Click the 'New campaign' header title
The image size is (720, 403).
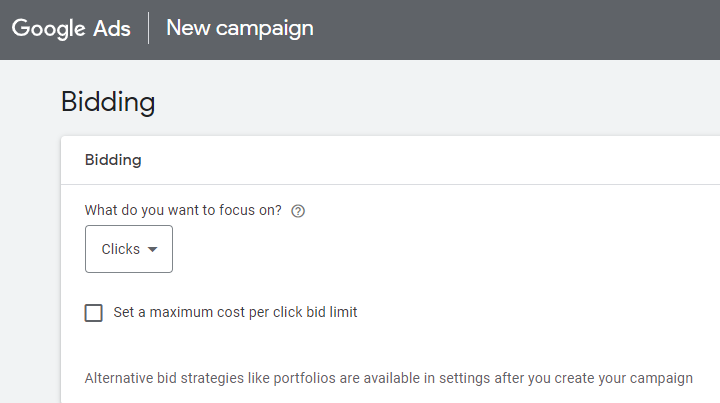pos(239,28)
